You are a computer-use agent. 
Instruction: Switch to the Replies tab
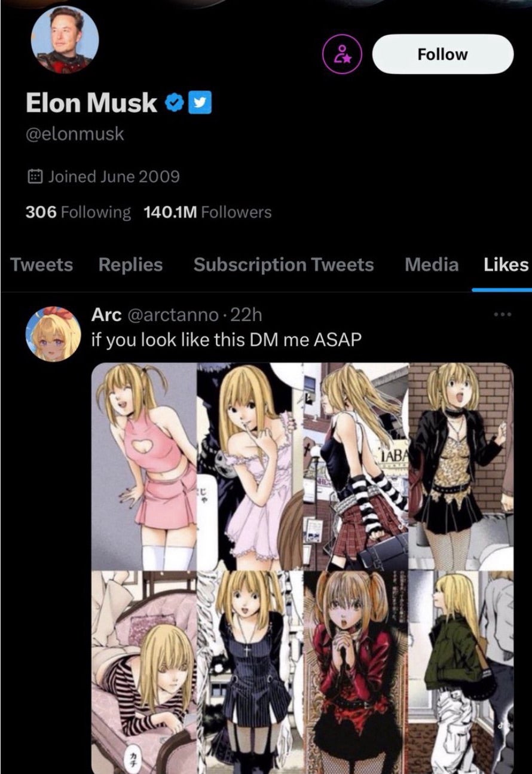[x=130, y=265]
